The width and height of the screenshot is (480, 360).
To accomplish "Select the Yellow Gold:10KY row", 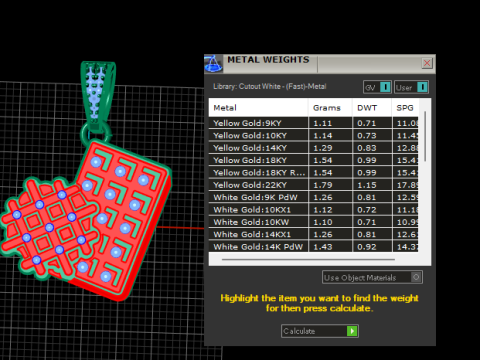I will pos(313,135).
